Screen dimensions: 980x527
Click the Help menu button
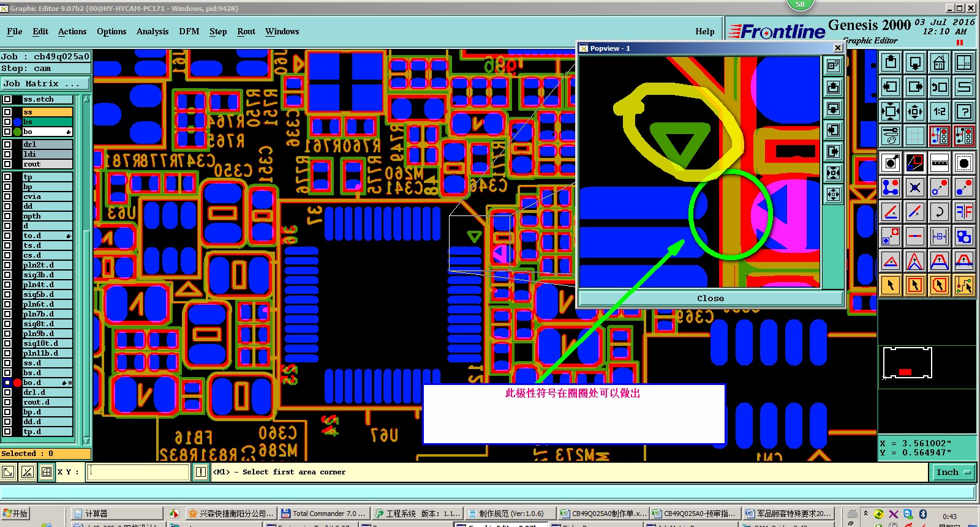(x=704, y=31)
